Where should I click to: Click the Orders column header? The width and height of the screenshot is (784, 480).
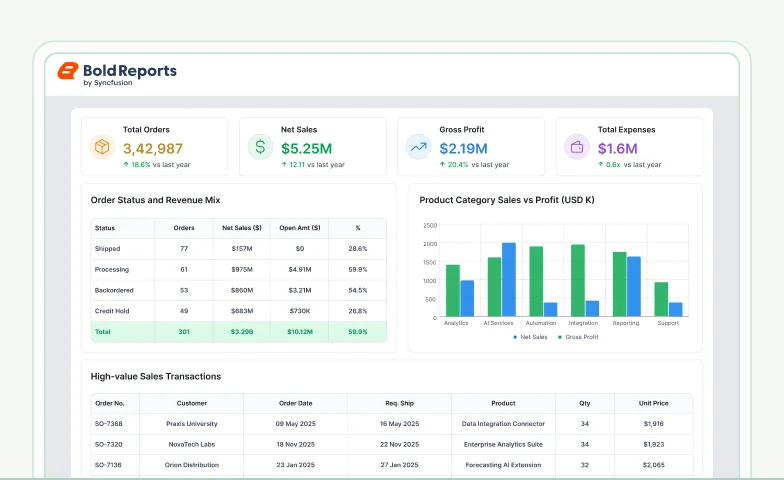point(184,228)
